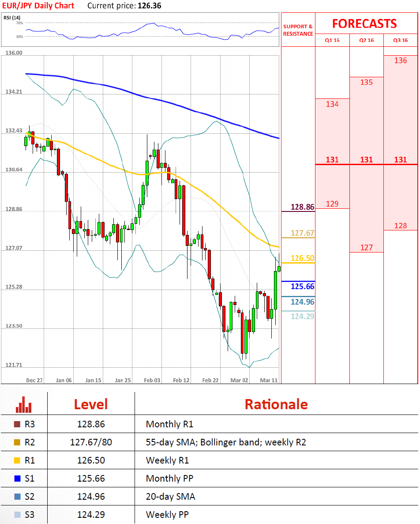Click the 125.66 level cell in table
This screenshot has height=524, width=420.
pos(91,479)
